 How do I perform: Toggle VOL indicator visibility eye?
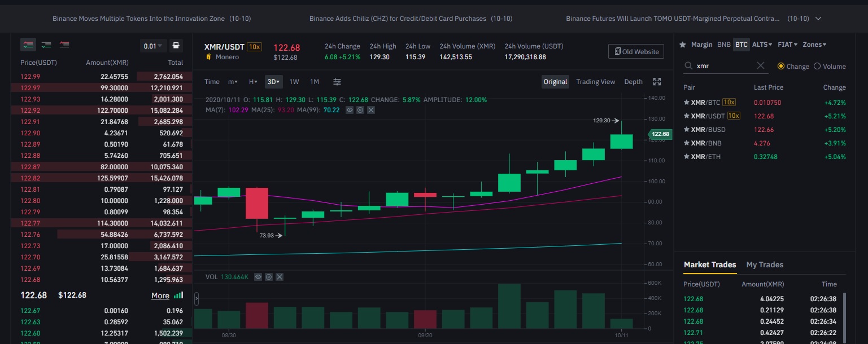click(258, 277)
